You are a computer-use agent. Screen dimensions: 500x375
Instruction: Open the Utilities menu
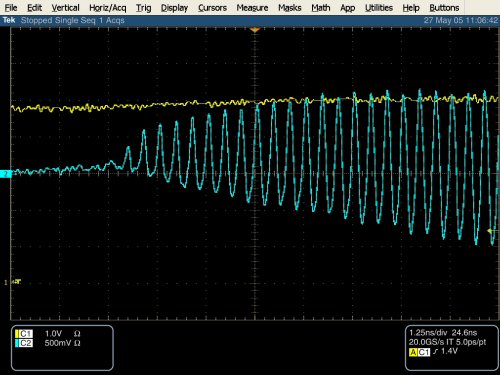[379, 8]
